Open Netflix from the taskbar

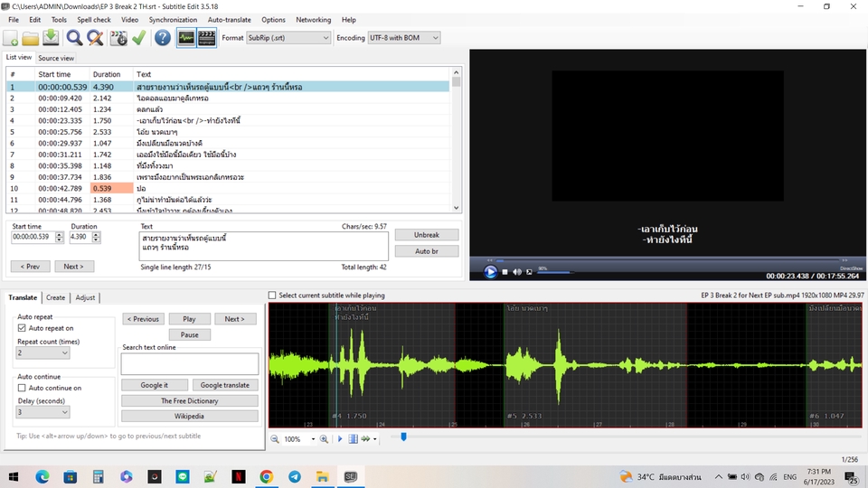(239, 476)
